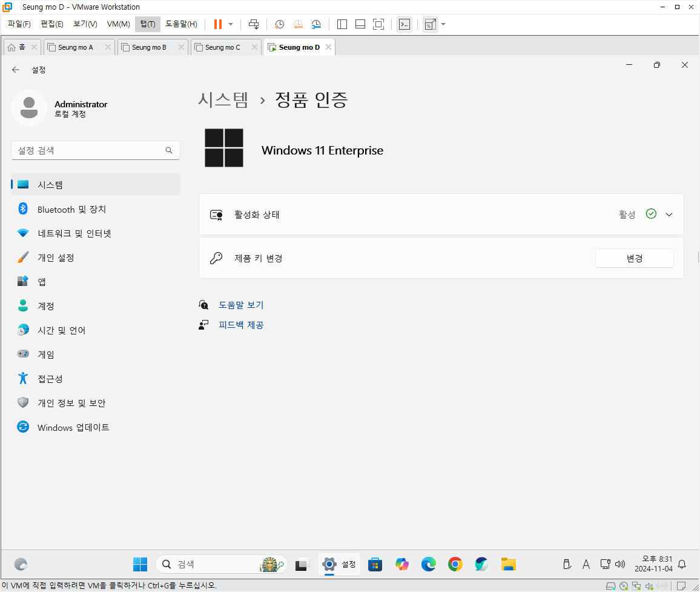Click the widgets icon at taskbar left
Viewport: 700px width, 592px height.
tap(21, 564)
